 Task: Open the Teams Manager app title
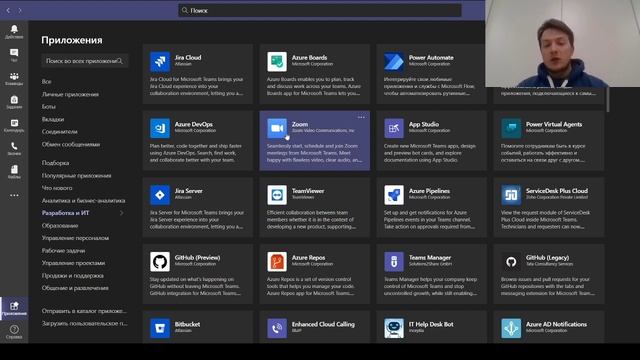(x=430, y=258)
